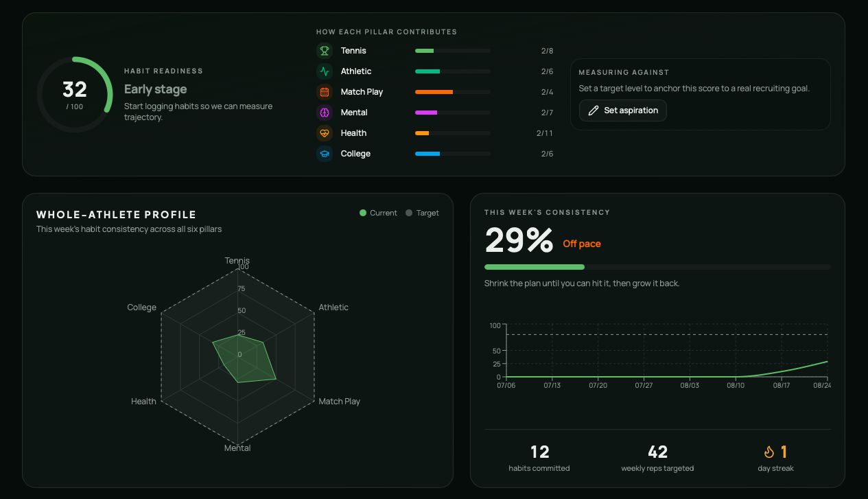Screen dimensions: 868x499
Task: Click the 12 habits committed stat
Action: 539,458
